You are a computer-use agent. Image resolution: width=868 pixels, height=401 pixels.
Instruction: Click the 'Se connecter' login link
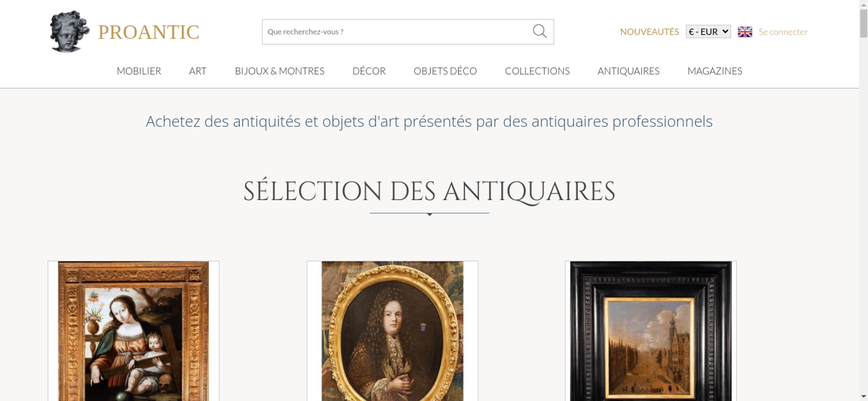point(783,32)
